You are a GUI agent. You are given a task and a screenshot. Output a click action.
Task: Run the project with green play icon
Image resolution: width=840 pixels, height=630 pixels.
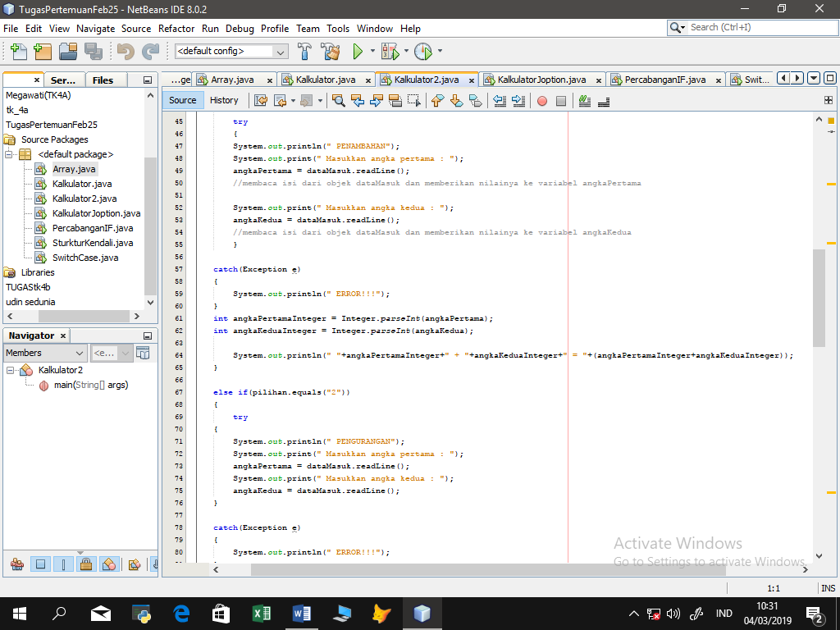tap(358, 52)
